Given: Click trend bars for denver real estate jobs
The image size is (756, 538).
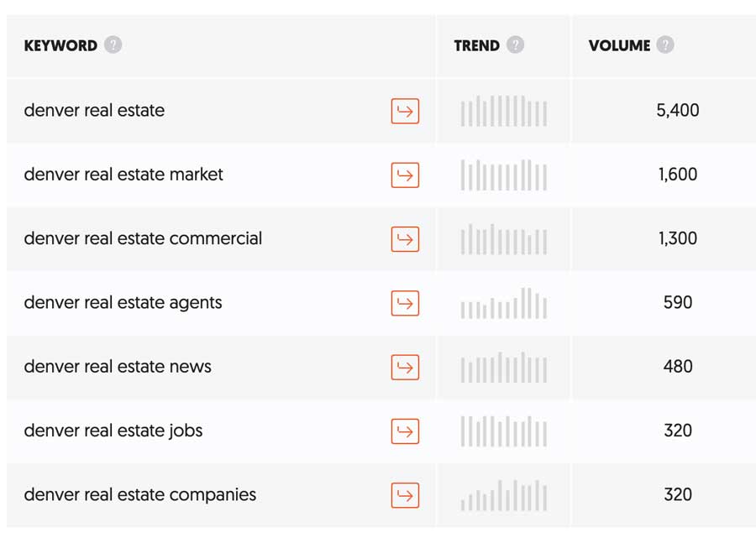Looking at the screenshot, I should coord(504,431).
